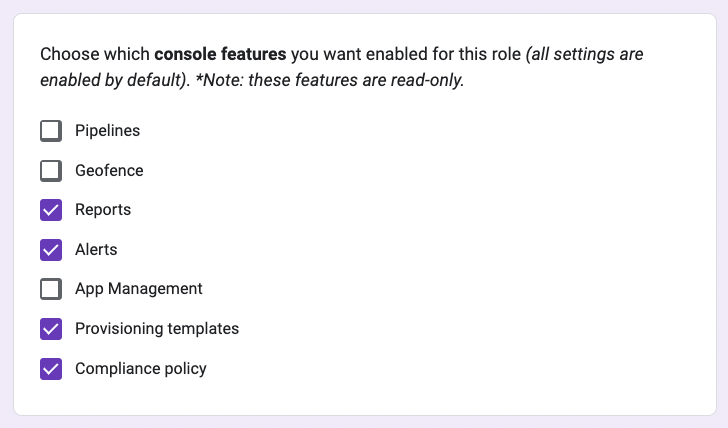Click the Provisioning templates label
Screen dimensions: 728x428
tap(157, 329)
